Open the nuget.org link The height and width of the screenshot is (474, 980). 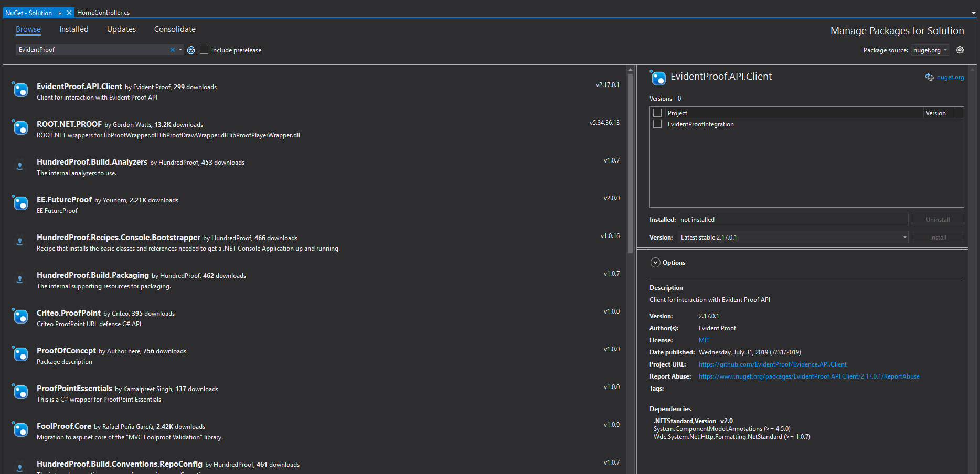[x=950, y=77]
